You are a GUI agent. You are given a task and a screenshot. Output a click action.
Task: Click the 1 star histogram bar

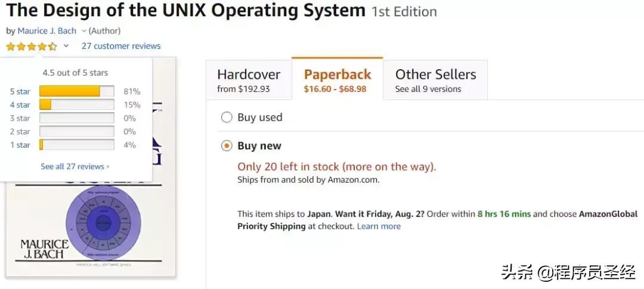pos(76,145)
